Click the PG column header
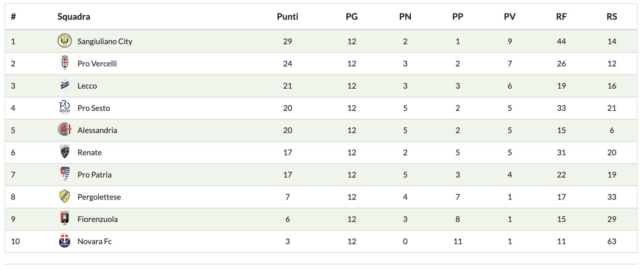Viewport: 644px width, 270px height. pyautogui.click(x=352, y=17)
